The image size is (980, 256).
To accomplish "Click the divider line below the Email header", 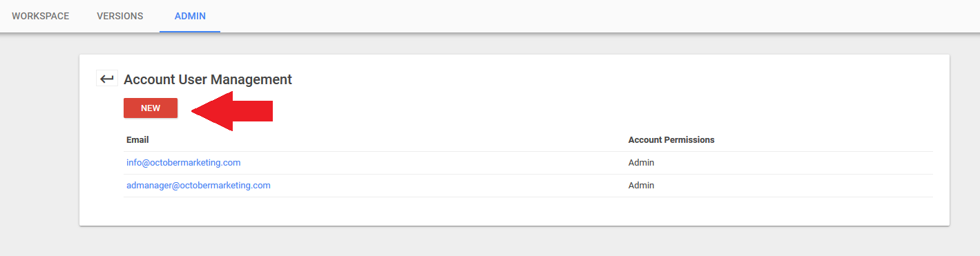I will tap(528, 151).
